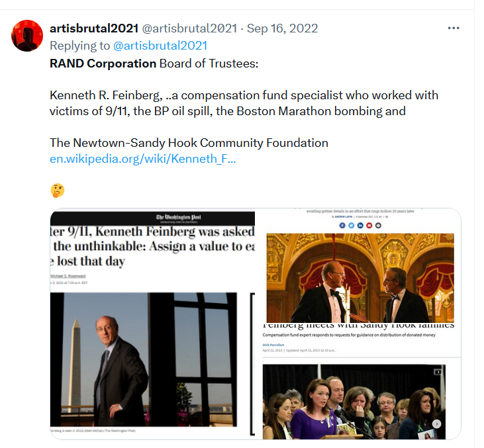
Task: Click the LinkedIn share icon
Action: click(360, 226)
